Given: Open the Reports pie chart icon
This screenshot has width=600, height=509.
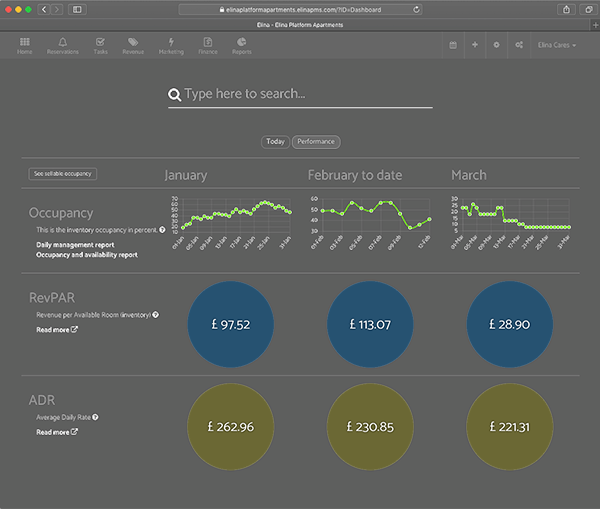Looking at the screenshot, I should (241, 42).
